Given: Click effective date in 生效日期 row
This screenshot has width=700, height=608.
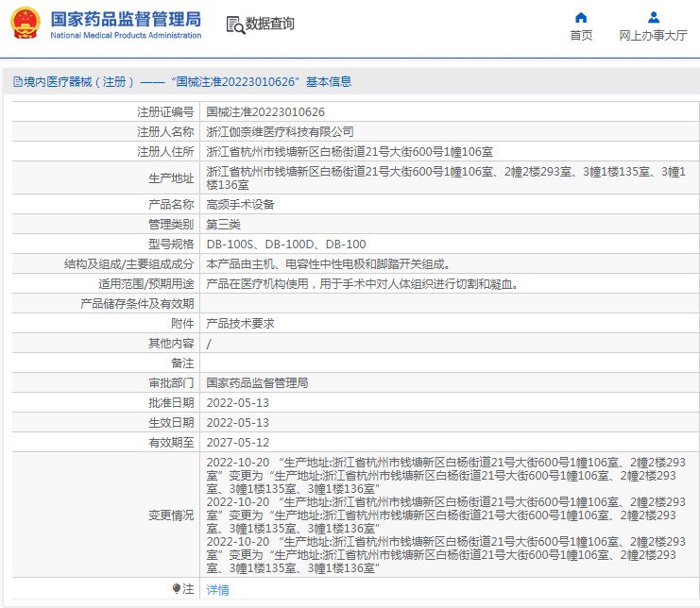Looking at the screenshot, I should click(x=238, y=422).
